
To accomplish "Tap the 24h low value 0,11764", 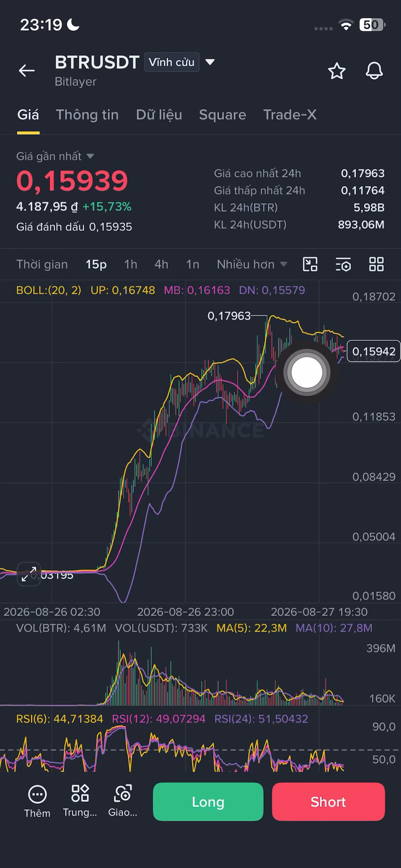I will coord(363,190).
